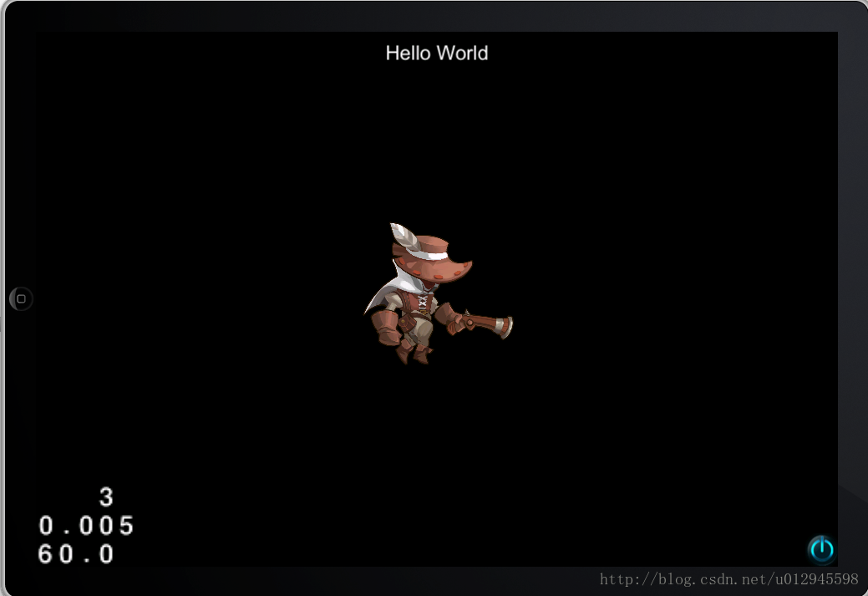Click the Hello World label

pyautogui.click(x=437, y=53)
